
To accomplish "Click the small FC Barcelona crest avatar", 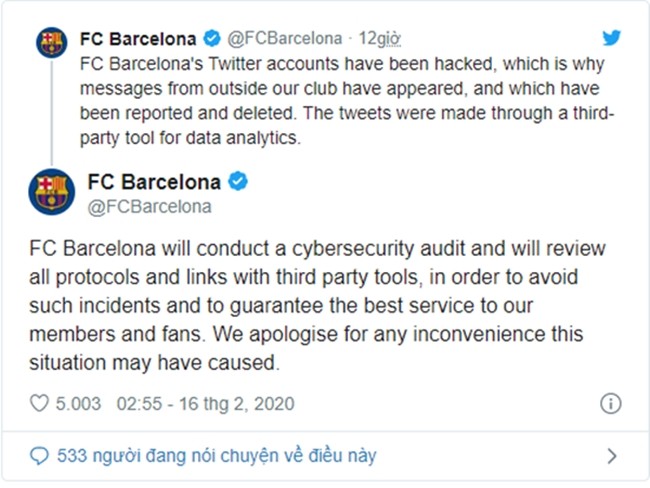I will (x=51, y=42).
